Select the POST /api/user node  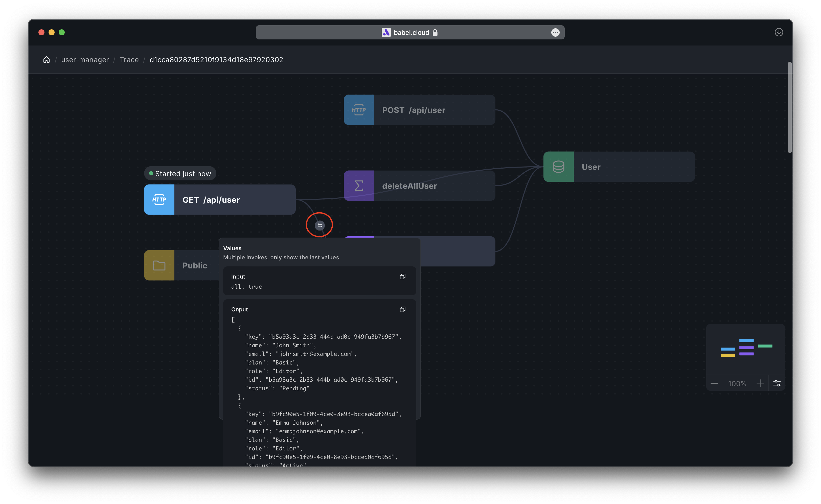pos(419,110)
